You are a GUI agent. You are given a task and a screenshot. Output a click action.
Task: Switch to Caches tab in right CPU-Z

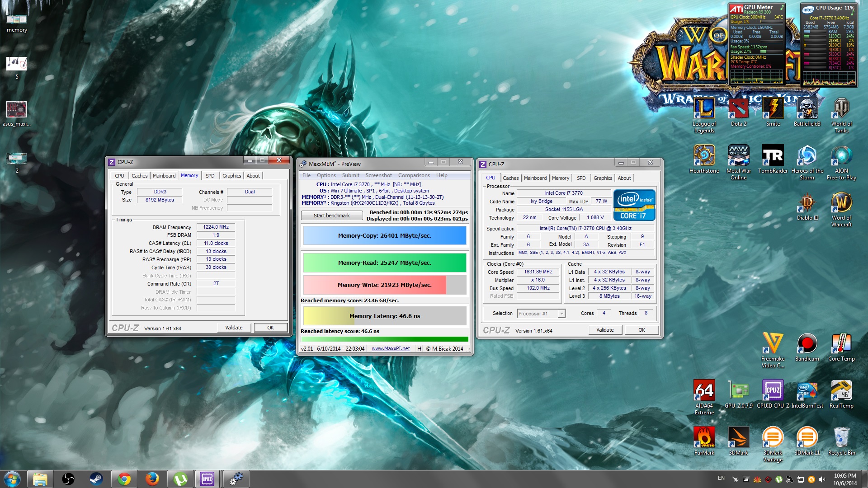510,178
